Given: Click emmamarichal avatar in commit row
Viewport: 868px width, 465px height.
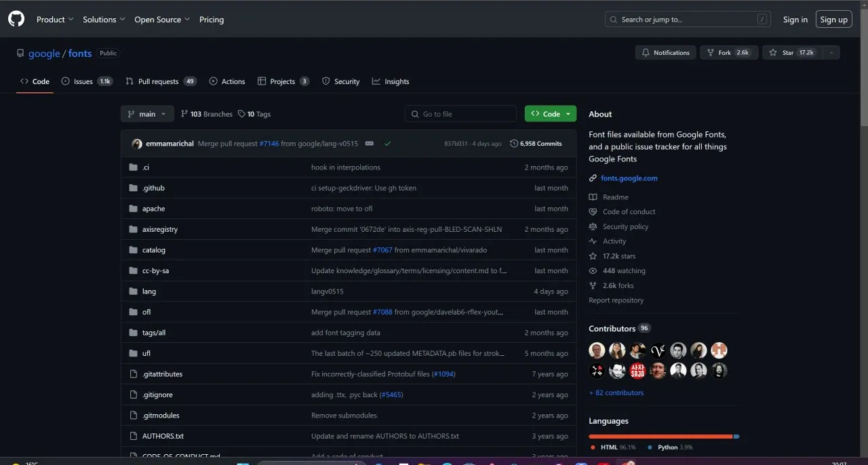Looking at the screenshot, I should point(137,144).
